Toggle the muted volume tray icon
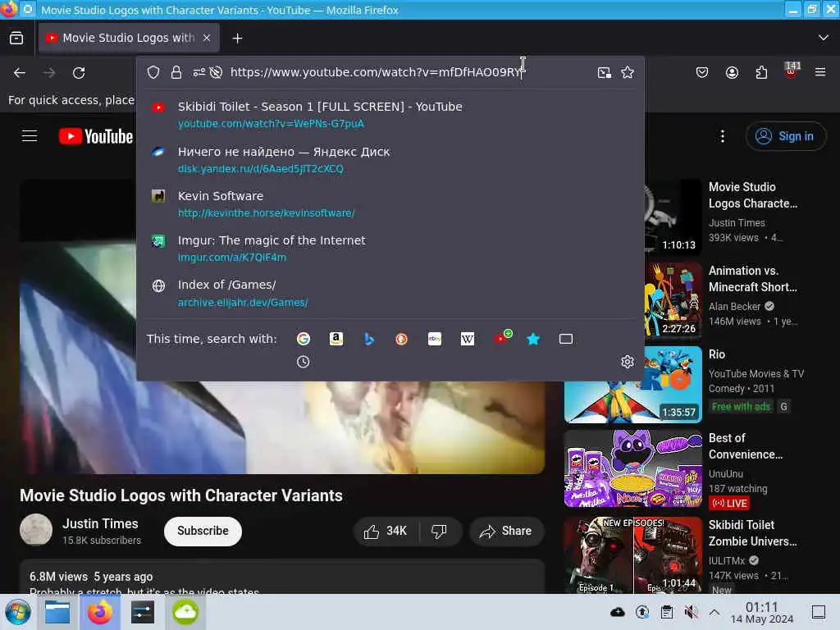 click(x=691, y=612)
